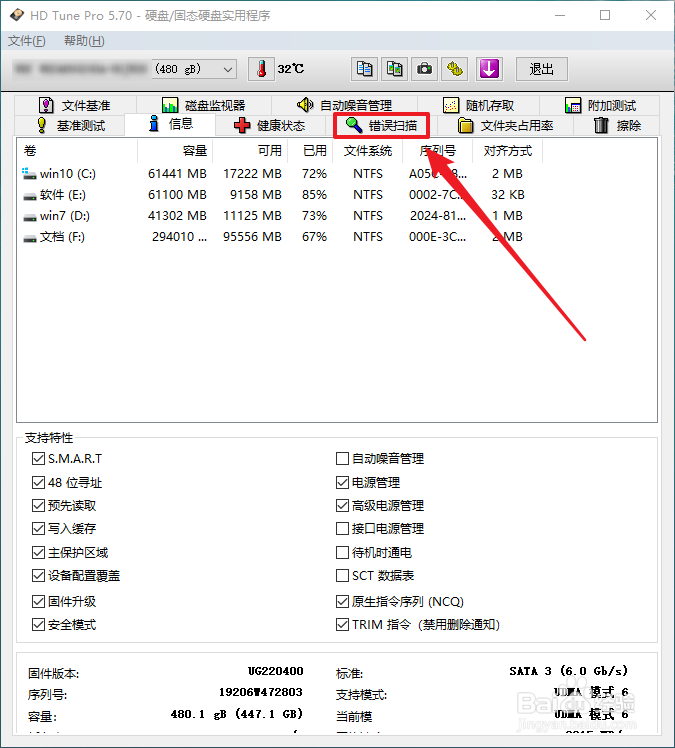Toggle the 原生指令序列 (NCQ) checkbox
This screenshot has height=748, width=675.
pos(342,601)
